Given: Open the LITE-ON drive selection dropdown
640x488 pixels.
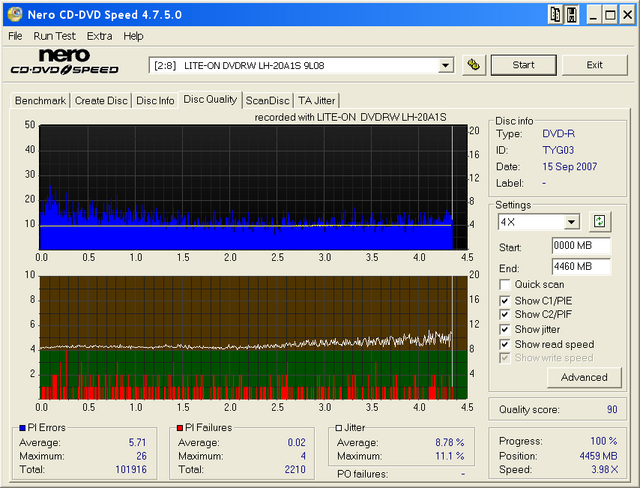Looking at the screenshot, I should (445, 65).
